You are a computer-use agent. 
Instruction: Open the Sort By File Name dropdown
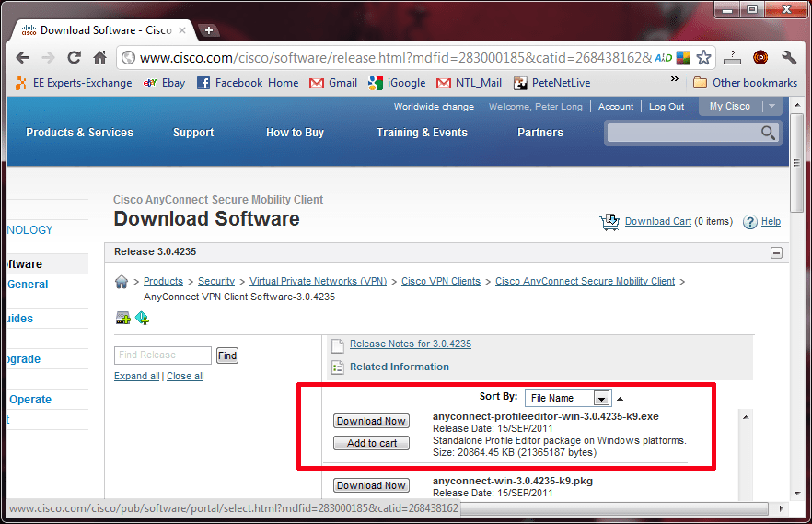pos(568,398)
